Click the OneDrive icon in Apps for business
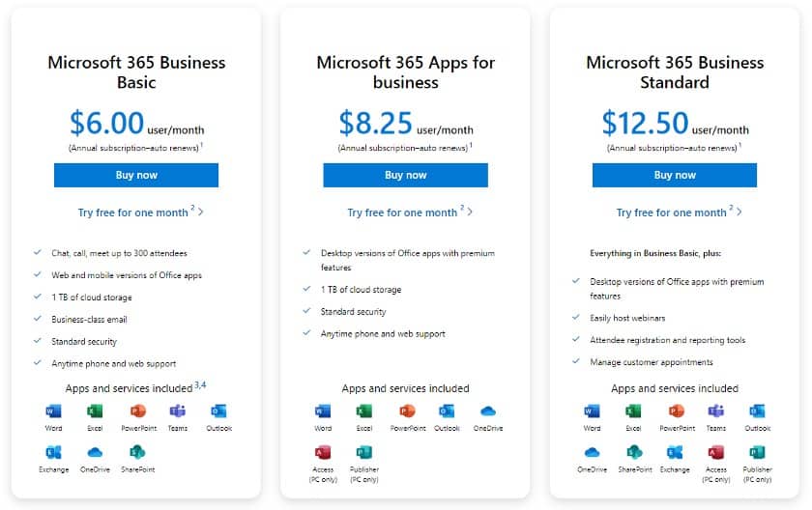812x510 pixels. [x=488, y=411]
